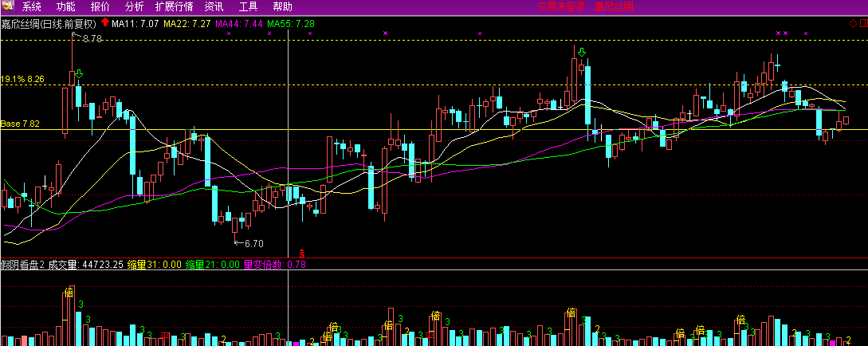Click the red diamond icon at chart corner
Image resolution: width=868 pixels, height=346 pixels.
click(853, 23)
